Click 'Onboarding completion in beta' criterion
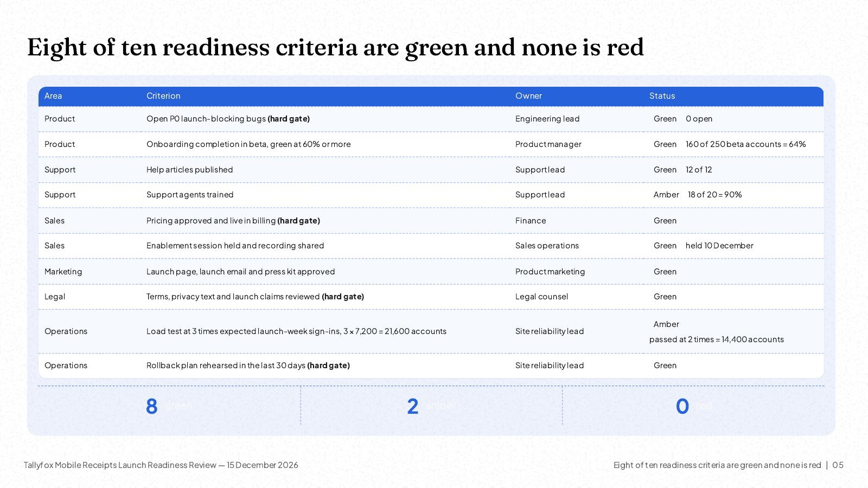 [248, 144]
